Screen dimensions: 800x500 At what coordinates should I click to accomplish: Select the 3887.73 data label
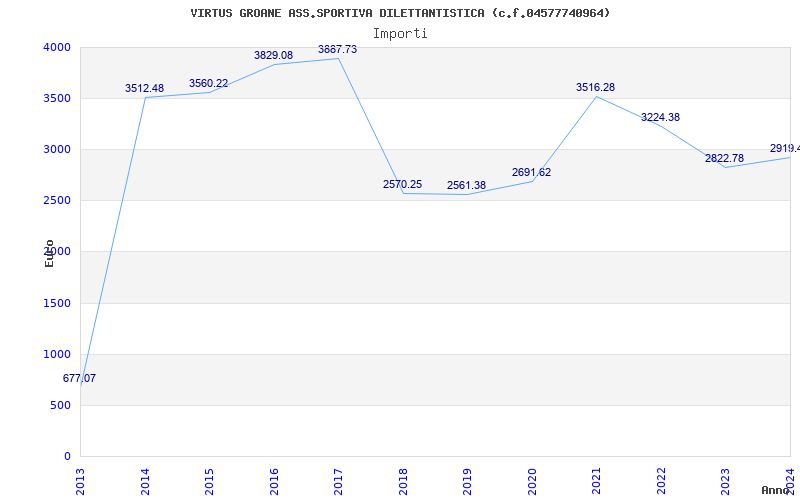337,49
